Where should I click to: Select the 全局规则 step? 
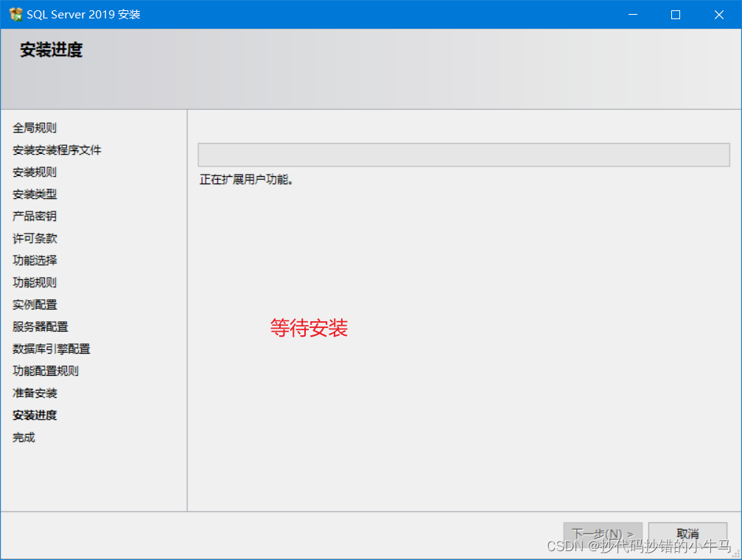point(35,127)
